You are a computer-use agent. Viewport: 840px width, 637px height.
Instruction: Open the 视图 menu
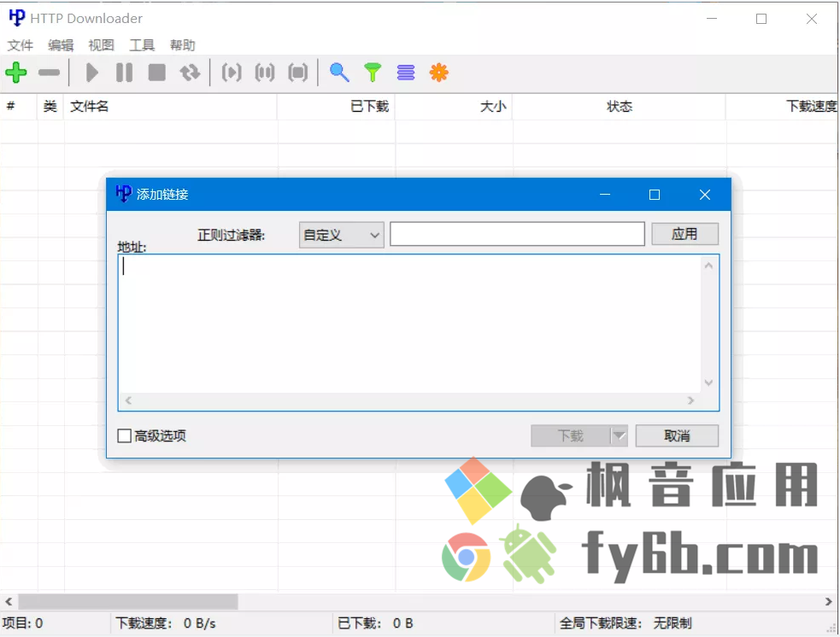(x=101, y=45)
